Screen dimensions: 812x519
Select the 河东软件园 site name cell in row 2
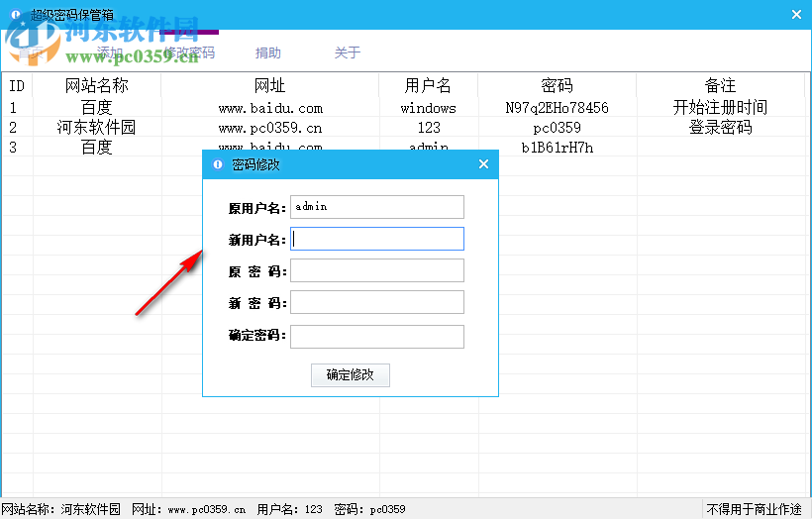[97, 128]
